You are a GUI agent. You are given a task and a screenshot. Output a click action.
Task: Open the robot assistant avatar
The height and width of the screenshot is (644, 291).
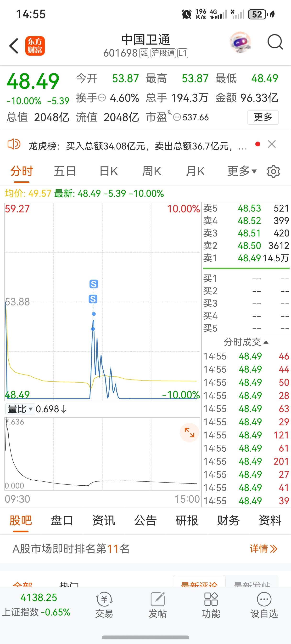click(x=240, y=42)
